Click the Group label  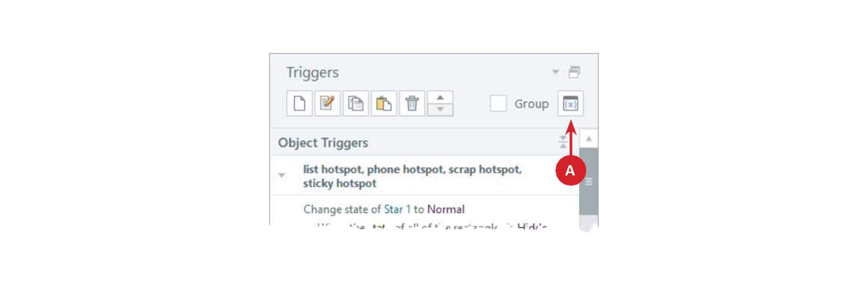click(531, 104)
